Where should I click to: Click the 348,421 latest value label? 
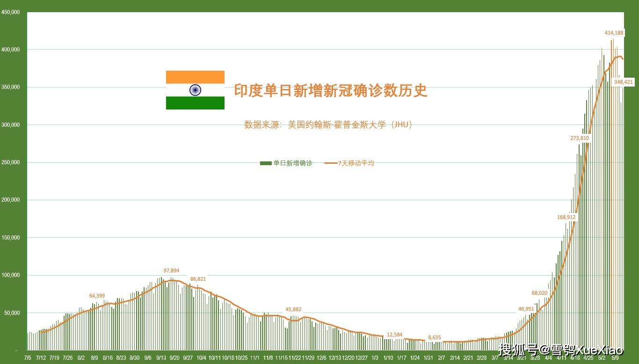click(x=623, y=82)
